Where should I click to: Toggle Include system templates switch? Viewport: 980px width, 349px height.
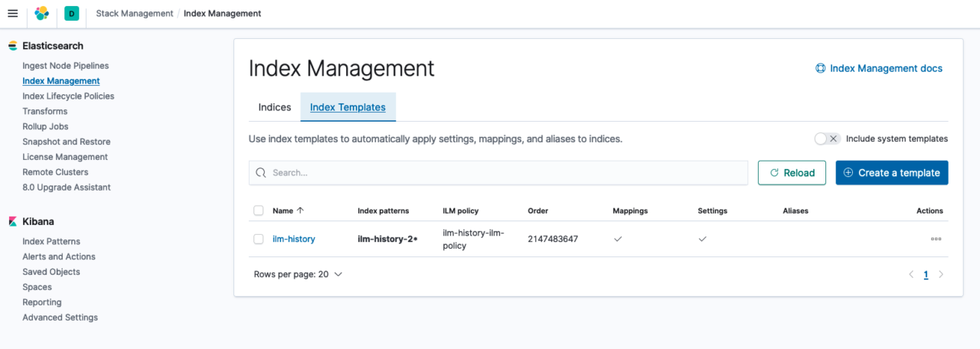(x=827, y=139)
